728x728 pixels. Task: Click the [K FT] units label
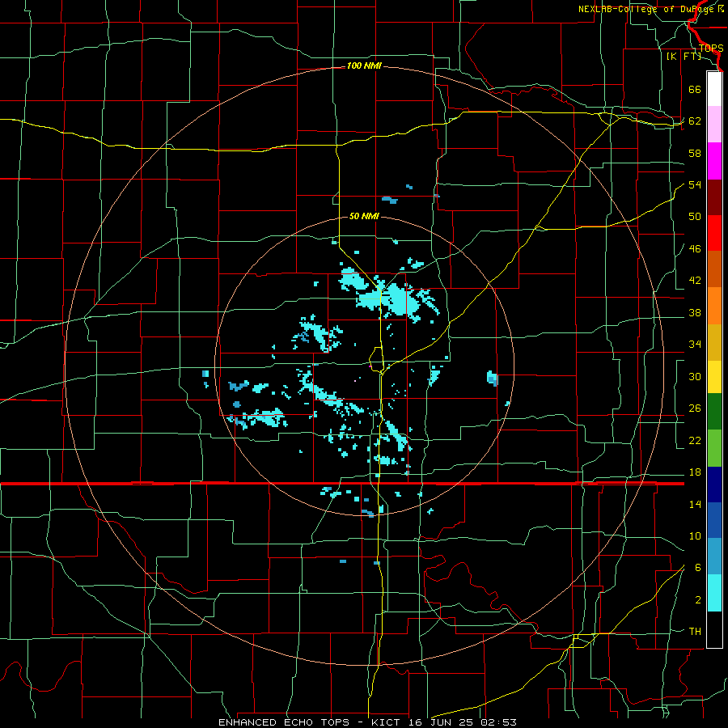684,57
